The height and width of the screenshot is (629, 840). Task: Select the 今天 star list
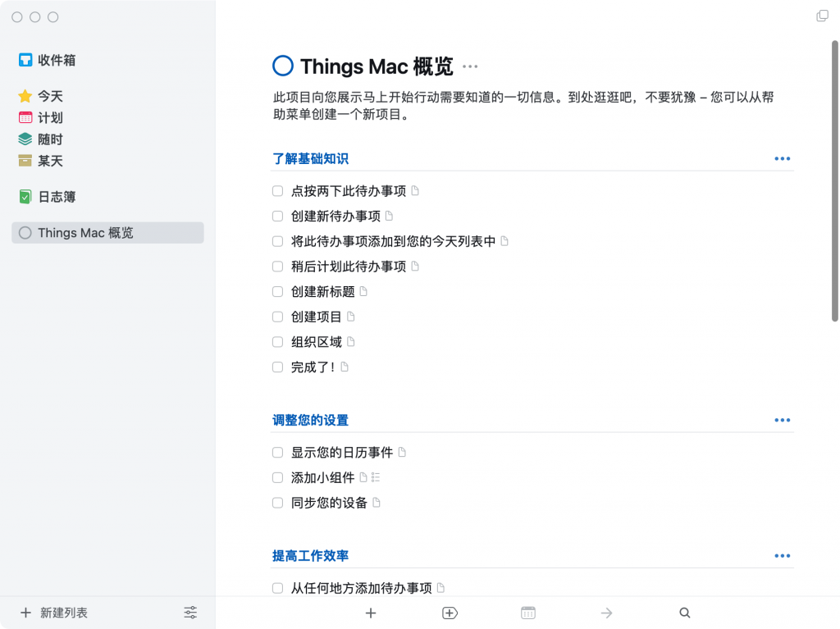(51, 96)
